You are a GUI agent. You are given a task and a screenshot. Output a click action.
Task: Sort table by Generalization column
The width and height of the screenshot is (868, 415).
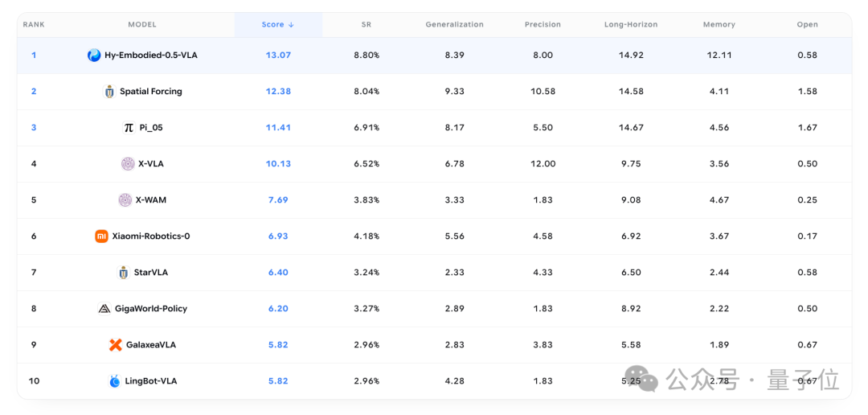(454, 25)
